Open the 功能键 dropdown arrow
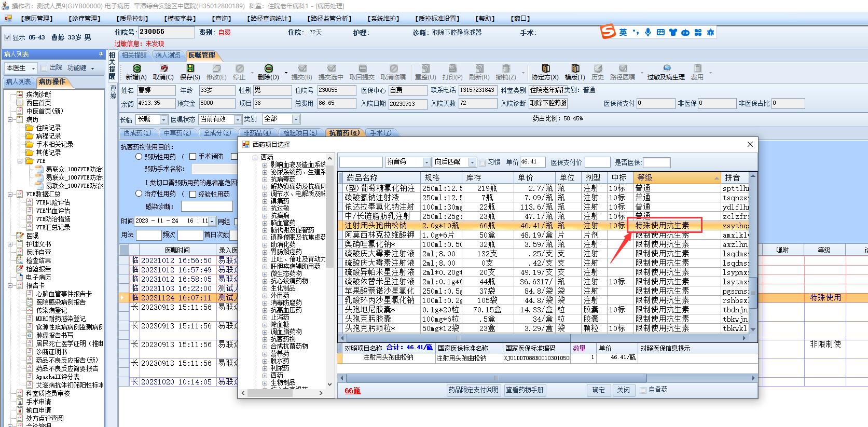 click(93, 68)
